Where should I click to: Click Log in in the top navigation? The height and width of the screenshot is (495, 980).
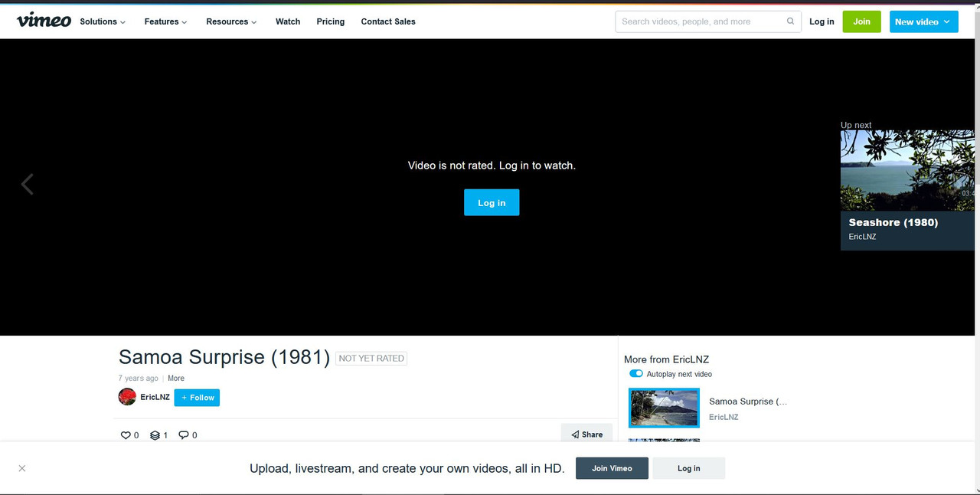click(822, 21)
